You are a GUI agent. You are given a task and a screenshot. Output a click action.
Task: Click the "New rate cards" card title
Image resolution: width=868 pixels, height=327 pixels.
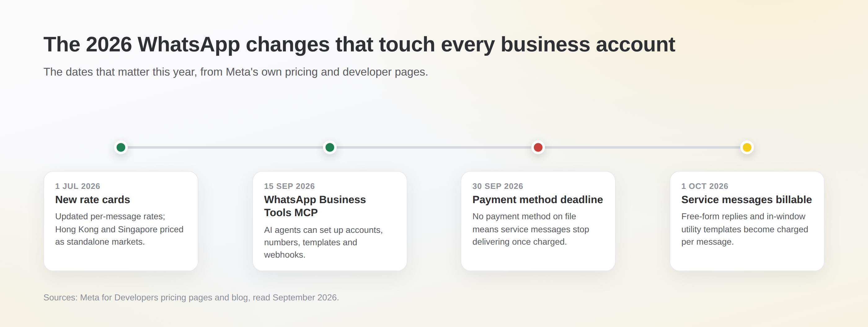tap(93, 199)
